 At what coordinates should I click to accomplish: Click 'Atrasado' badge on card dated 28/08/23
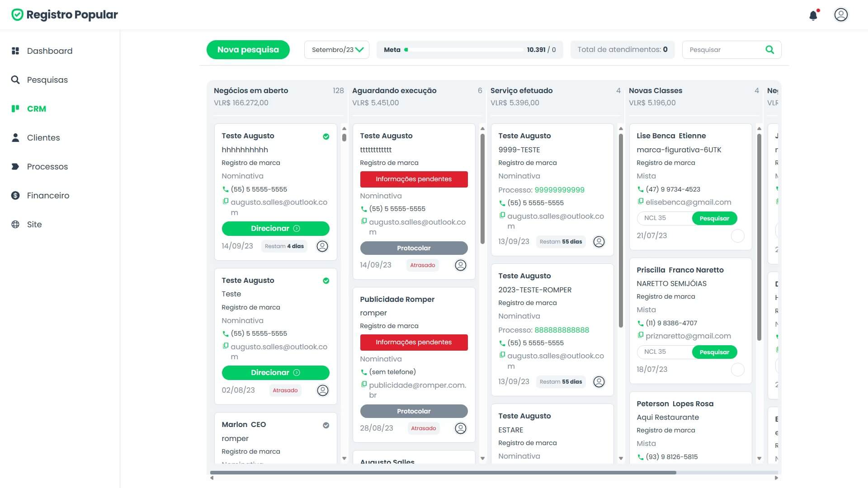click(423, 428)
